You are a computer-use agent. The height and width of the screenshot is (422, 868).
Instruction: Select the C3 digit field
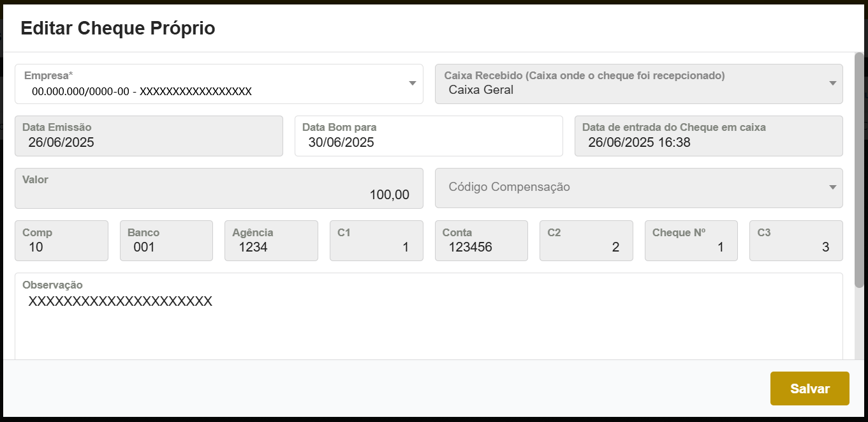[x=795, y=246]
